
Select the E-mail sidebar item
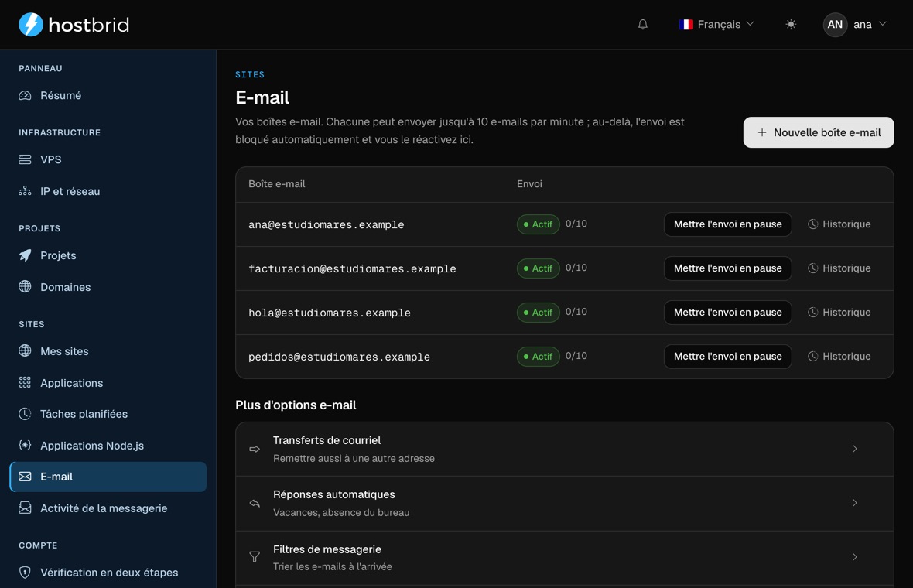tap(108, 477)
